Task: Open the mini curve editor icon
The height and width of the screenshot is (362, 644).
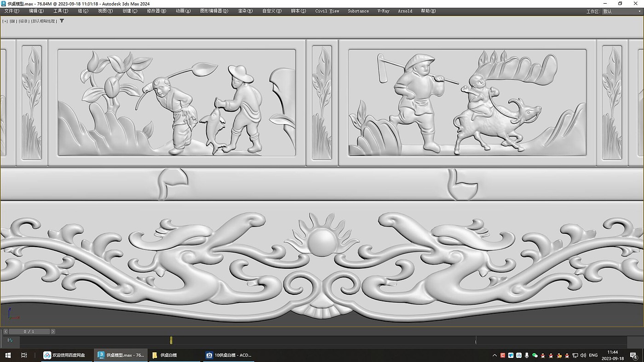Action: tap(11, 340)
